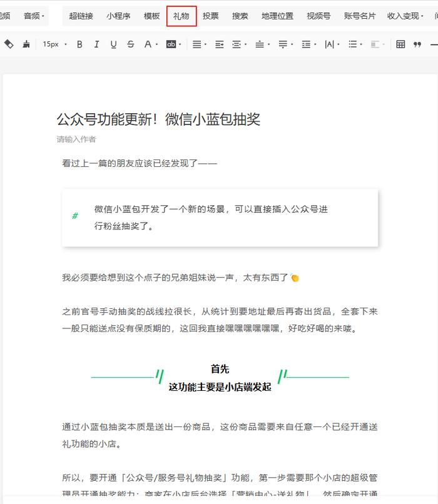Screen dimensions: 438x504
Task: Toggle italic formatting
Action: point(96,44)
